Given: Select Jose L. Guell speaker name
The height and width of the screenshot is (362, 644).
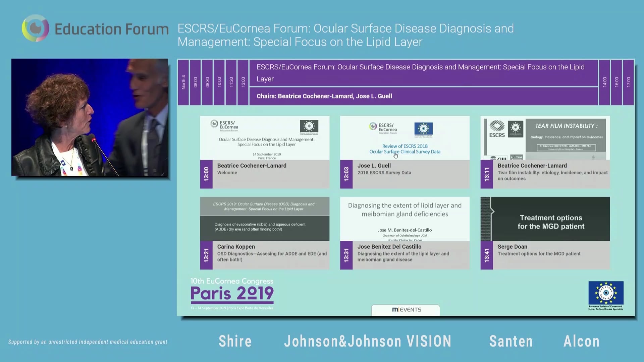Looking at the screenshot, I should (374, 166).
